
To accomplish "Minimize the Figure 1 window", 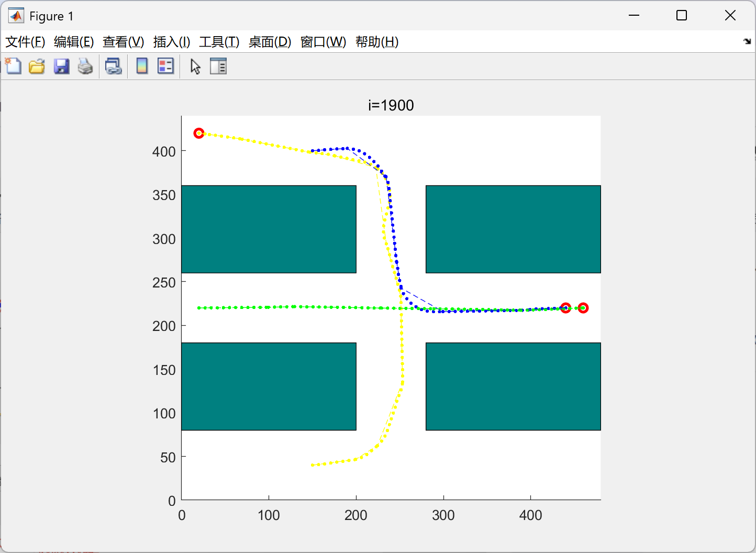I will (x=634, y=16).
